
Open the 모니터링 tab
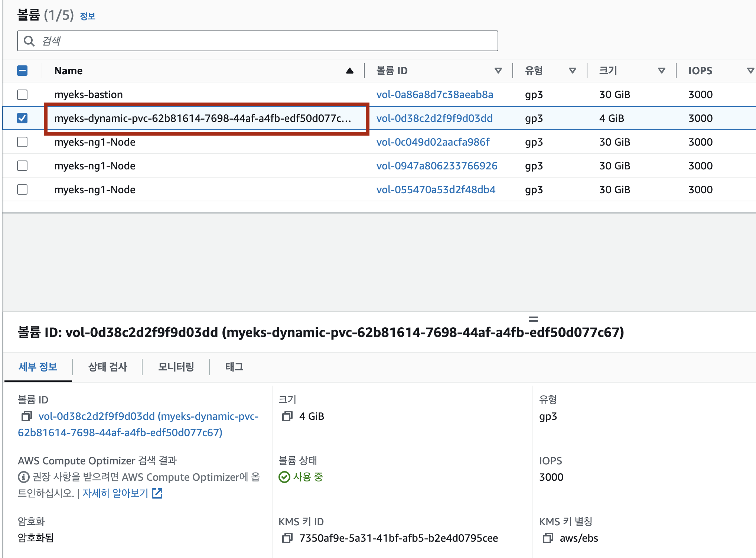click(176, 367)
